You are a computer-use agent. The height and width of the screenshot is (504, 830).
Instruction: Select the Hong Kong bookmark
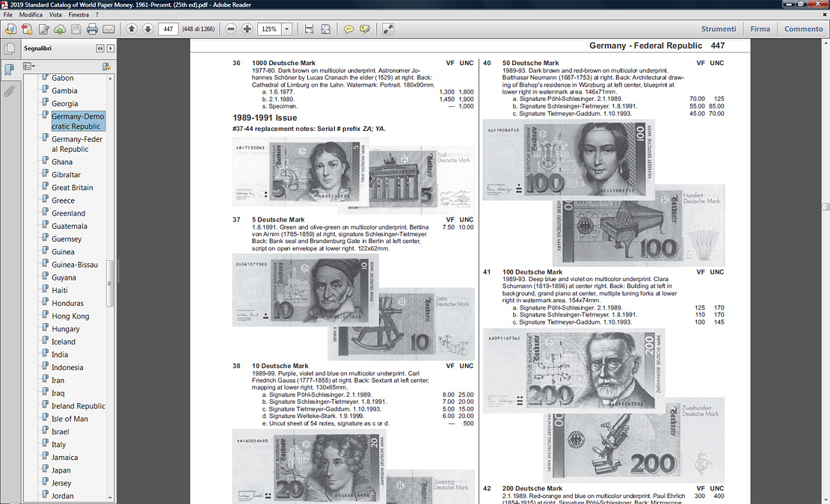coord(70,316)
